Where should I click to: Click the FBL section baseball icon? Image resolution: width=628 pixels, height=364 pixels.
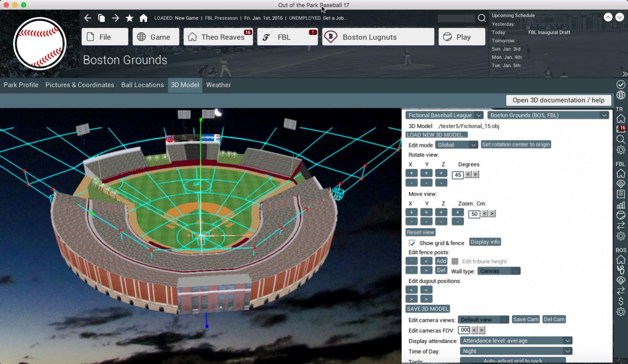pyautogui.click(x=621, y=215)
